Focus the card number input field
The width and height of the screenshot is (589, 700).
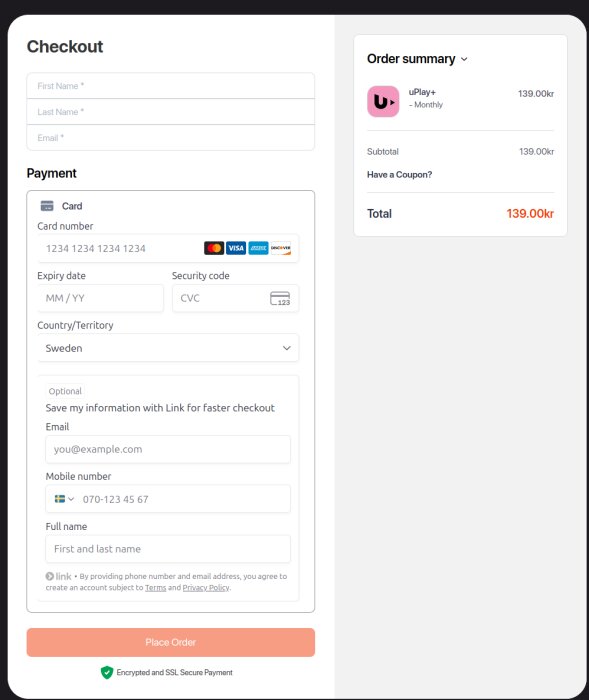coord(168,248)
